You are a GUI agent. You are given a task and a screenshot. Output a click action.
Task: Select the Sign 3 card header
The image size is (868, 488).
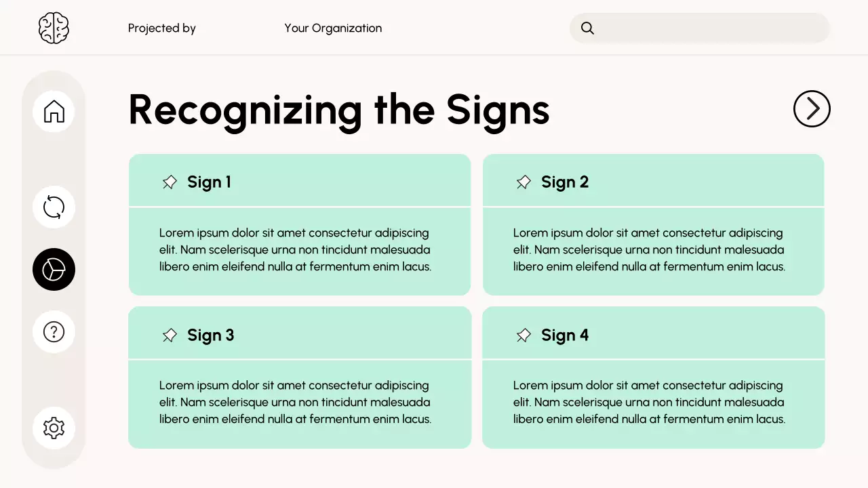tap(299, 333)
